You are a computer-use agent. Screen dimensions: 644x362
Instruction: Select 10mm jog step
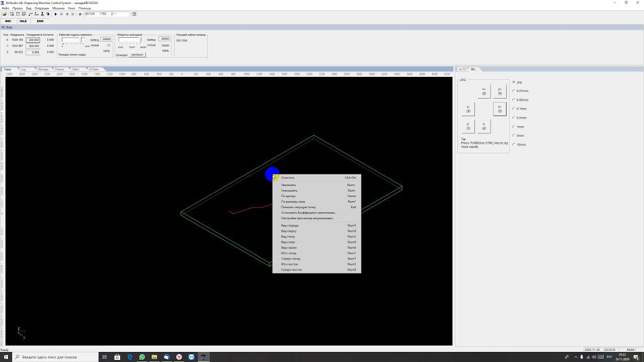coord(519,145)
